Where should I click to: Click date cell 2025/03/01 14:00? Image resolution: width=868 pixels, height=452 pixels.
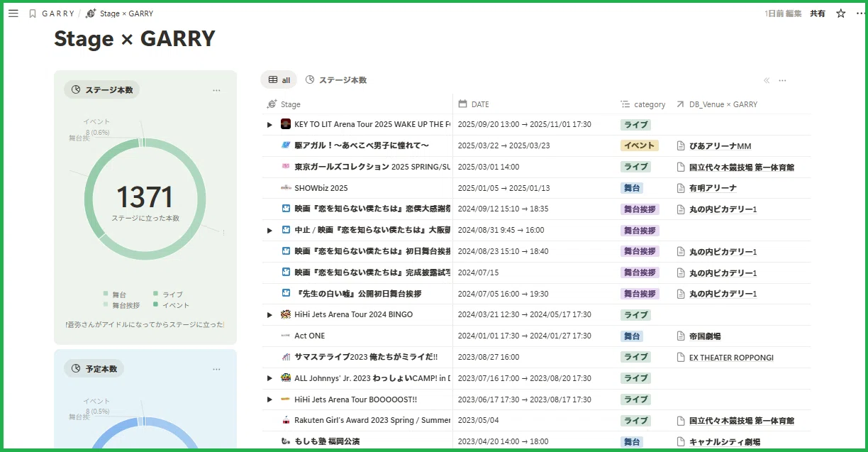coord(489,167)
